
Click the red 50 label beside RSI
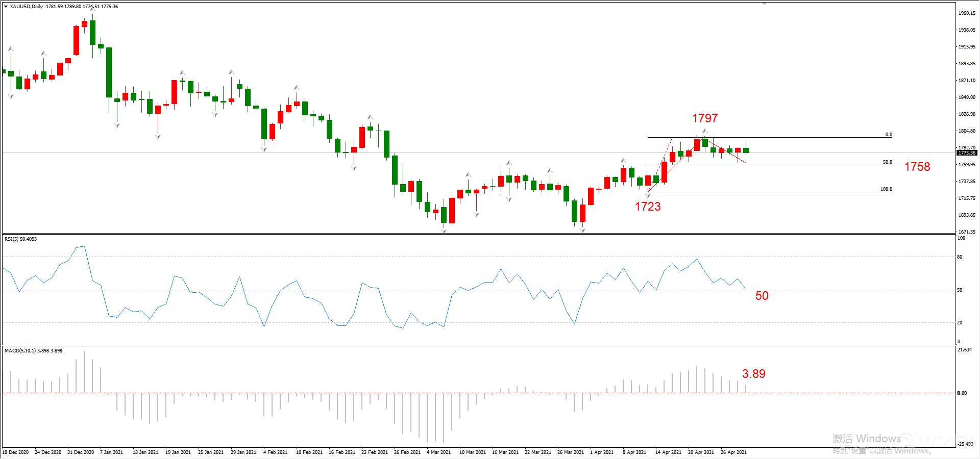click(x=762, y=296)
